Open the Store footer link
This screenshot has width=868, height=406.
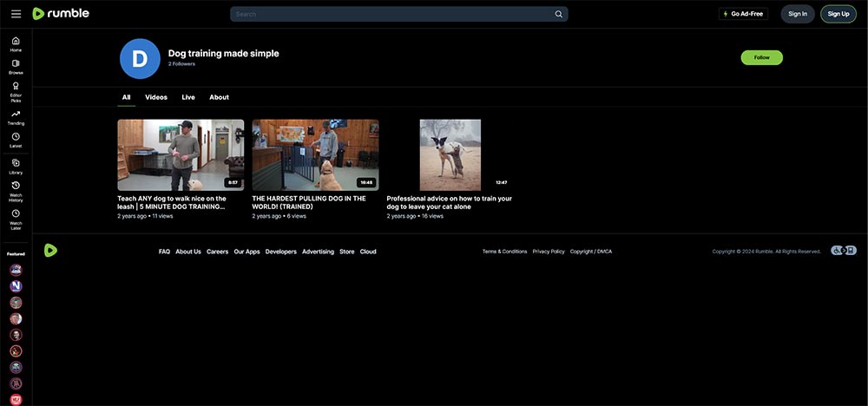[x=347, y=252]
